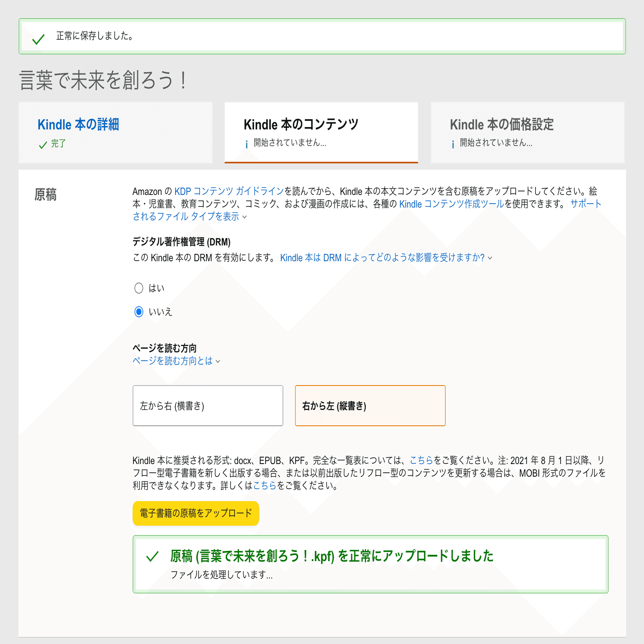This screenshot has height=644, width=644.
Task: Click 電子書籍の原稿をアップロード button
Action: click(196, 513)
